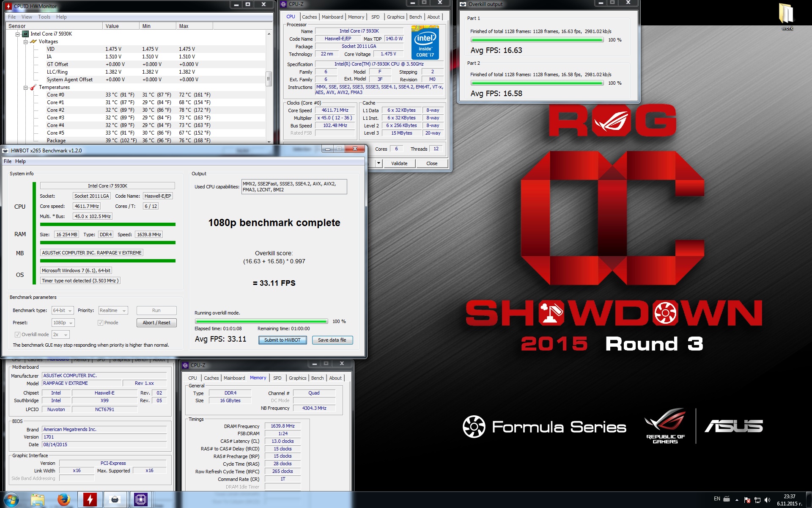Screen dimensions: 812x508
Task: Switch to the Mainboard tab in top CPU-Z
Action: coord(332,17)
